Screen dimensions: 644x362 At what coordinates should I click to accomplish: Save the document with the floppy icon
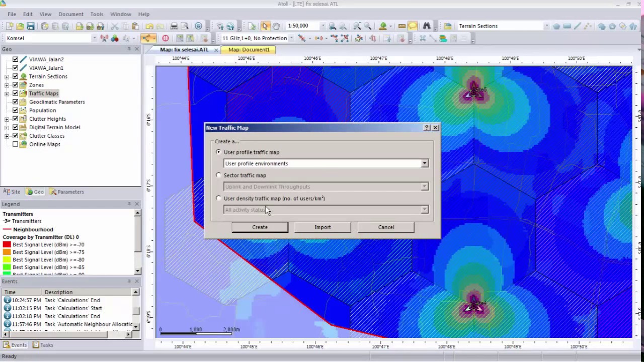pos(31,26)
